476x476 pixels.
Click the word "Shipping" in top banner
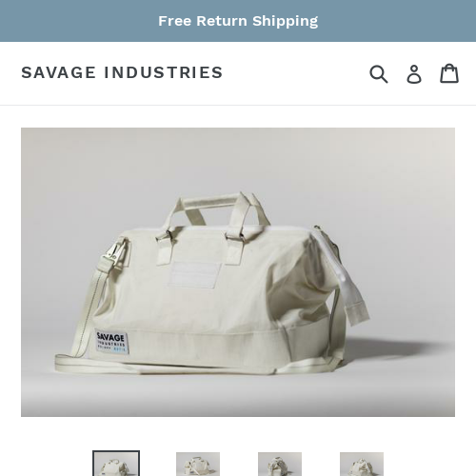tap(285, 21)
